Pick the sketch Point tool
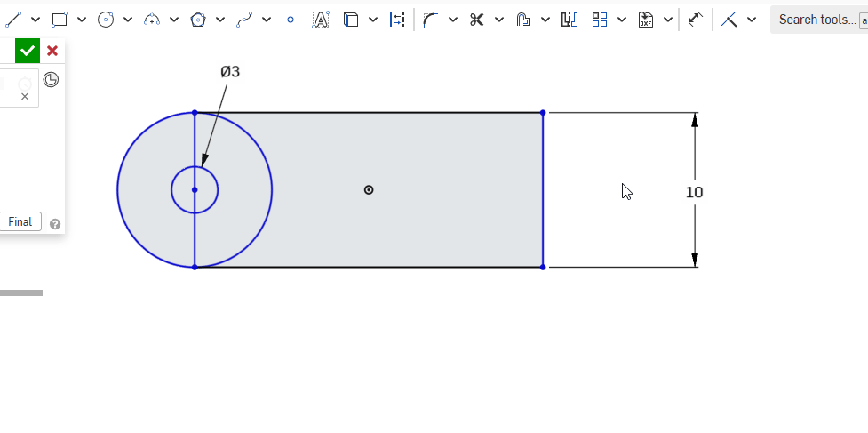This screenshot has width=868, height=433. (290, 20)
